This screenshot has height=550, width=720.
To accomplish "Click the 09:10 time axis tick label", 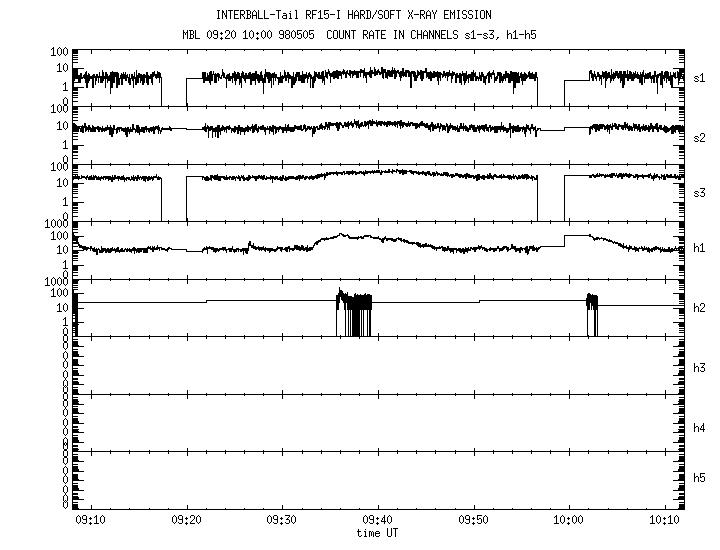I will tap(91, 520).
